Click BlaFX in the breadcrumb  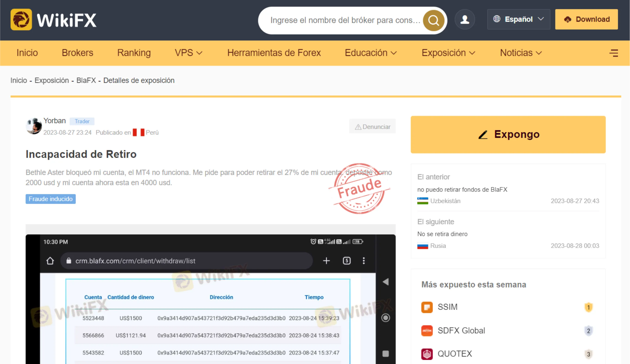tap(86, 80)
